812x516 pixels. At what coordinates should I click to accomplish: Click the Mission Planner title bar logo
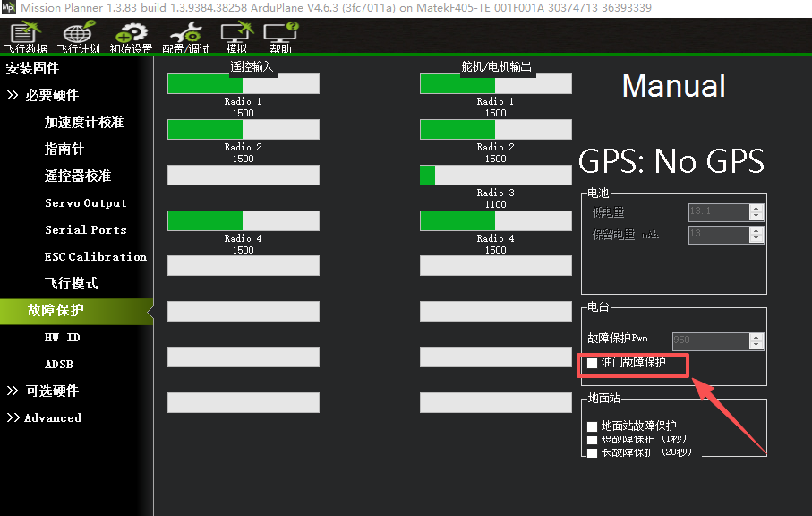tap(9, 7)
